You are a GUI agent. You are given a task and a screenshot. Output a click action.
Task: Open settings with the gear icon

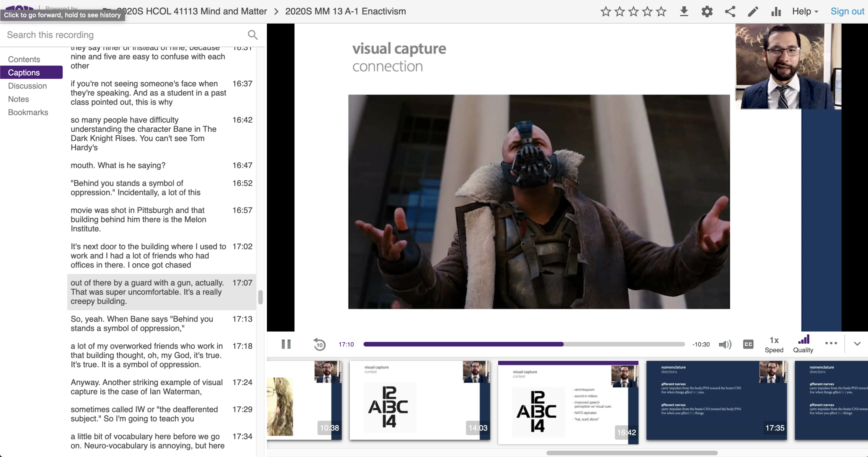tap(707, 11)
